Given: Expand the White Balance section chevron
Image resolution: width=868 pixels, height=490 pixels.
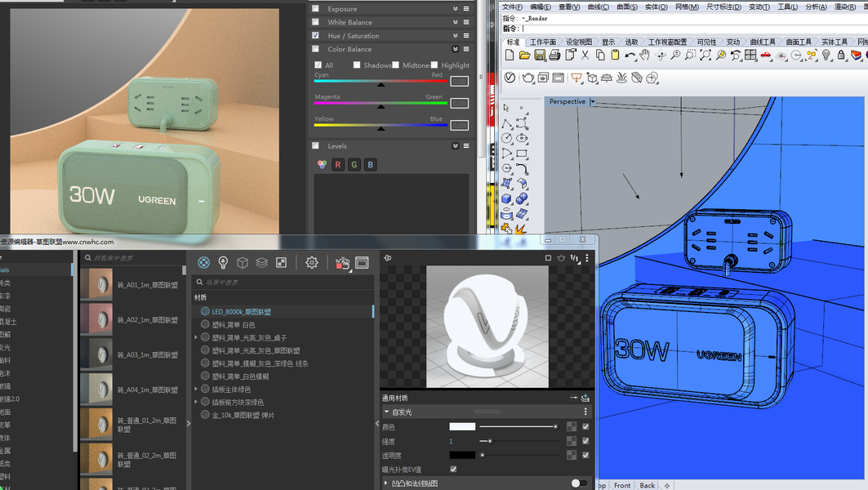Looking at the screenshot, I should (x=455, y=21).
